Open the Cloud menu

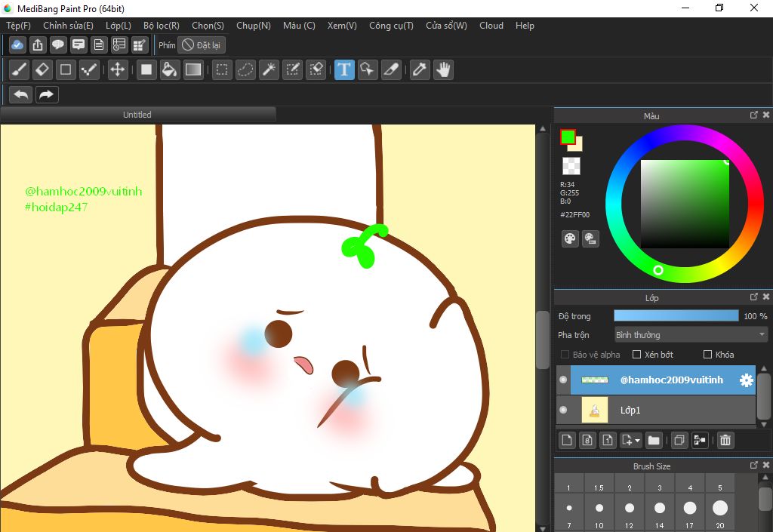(x=491, y=26)
